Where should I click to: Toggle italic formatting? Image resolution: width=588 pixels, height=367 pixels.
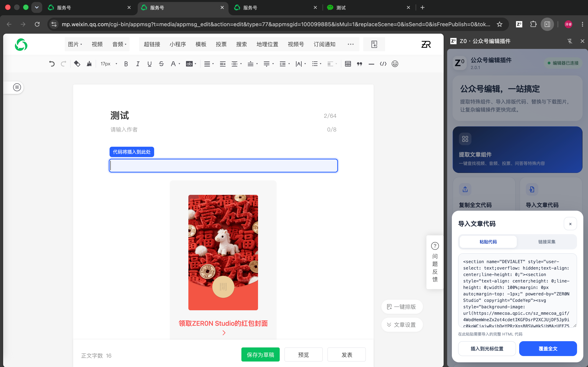click(x=138, y=64)
